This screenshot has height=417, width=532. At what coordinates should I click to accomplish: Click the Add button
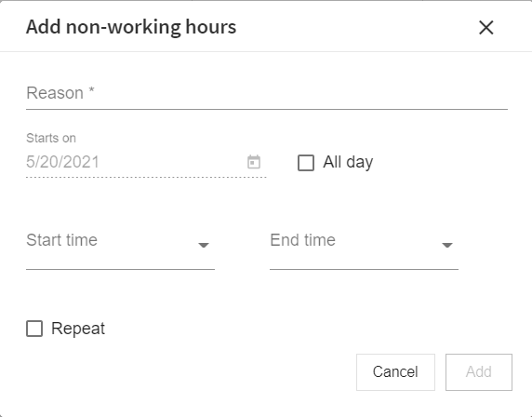479,372
